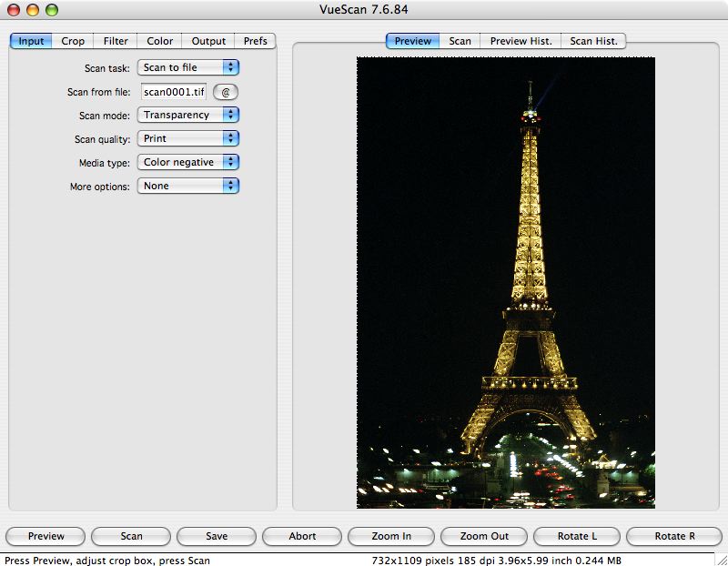This screenshot has width=728, height=566.
Task: Open the Filter tab
Action: [x=116, y=41]
